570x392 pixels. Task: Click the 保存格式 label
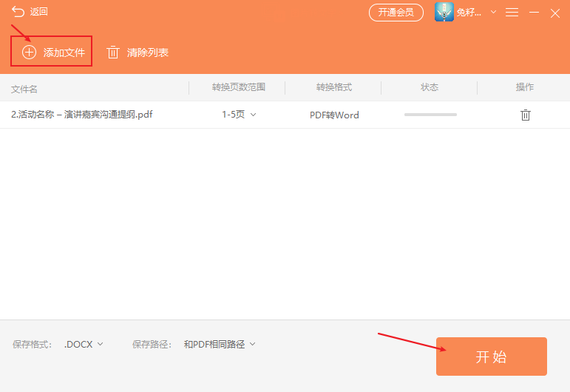point(32,345)
